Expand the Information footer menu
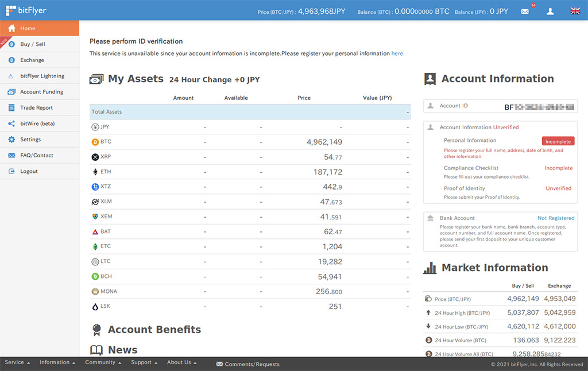The width and height of the screenshot is (588, 371). click(57, 362)
